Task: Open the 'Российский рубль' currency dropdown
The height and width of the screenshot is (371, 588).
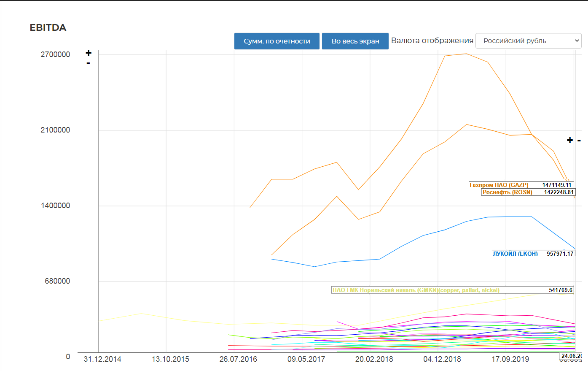Action: pos(529,41)
